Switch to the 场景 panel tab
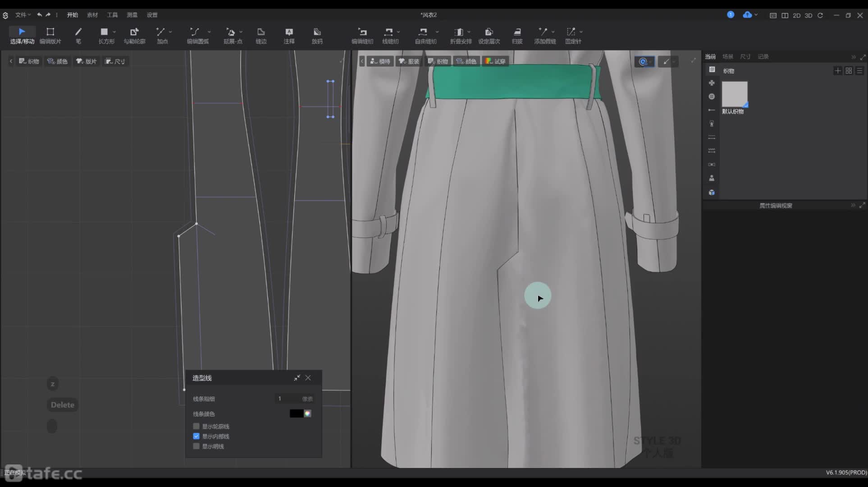This screenshot has height=487, width=868. click(727, 56)
